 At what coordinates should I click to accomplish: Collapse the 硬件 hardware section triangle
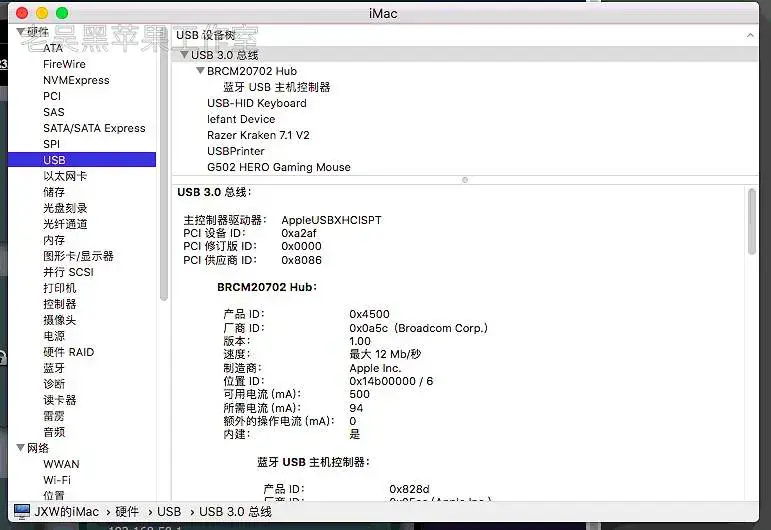click(20, 32)
